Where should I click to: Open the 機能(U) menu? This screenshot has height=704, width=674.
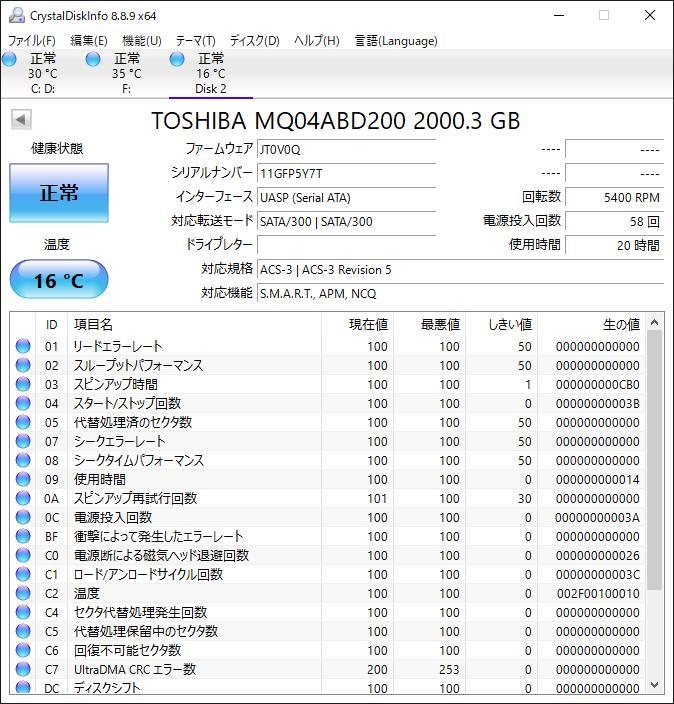(141, 41)
